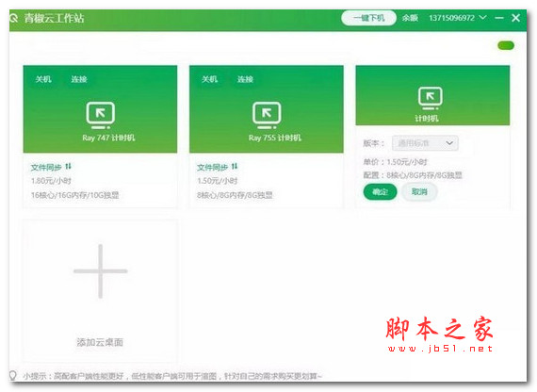Click 关机 on the Ray 747 card
The image size is (537, 392).
(43, 79)
